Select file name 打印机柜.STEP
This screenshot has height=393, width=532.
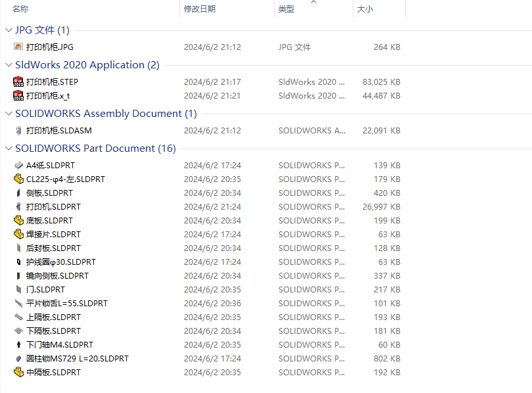tap(53, 81)
